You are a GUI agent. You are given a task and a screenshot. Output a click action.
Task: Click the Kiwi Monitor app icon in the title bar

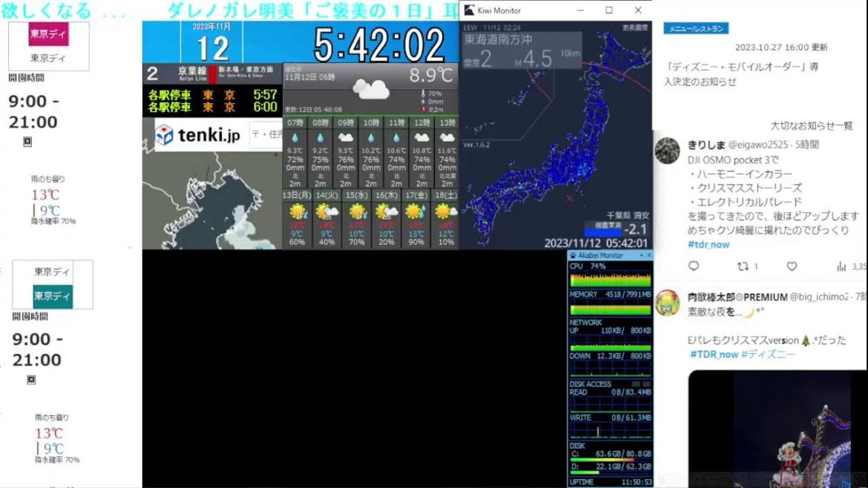pos(469,10)
